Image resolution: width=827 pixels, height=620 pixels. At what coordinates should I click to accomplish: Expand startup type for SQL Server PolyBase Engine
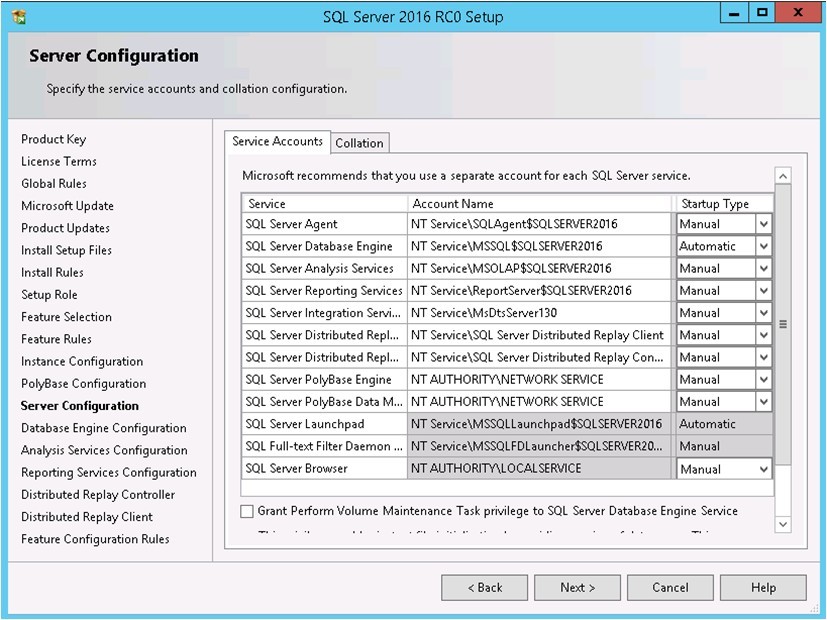click(763, 379)
